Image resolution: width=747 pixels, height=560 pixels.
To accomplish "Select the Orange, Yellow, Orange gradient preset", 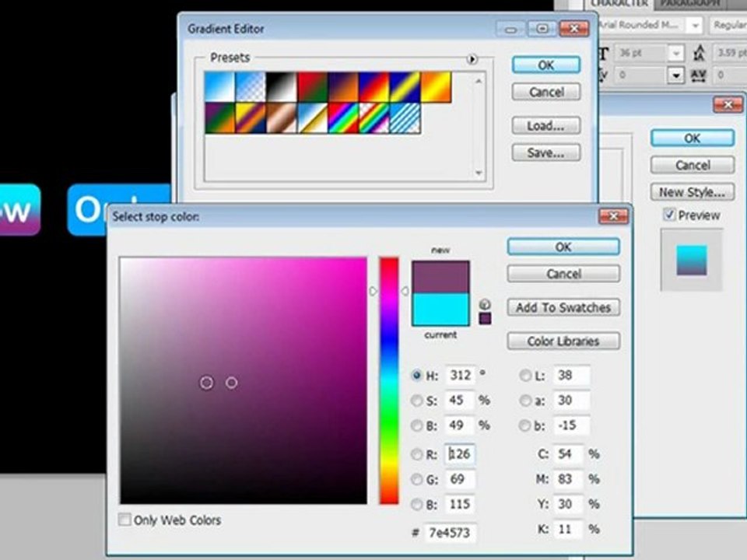I will point(437,86).
